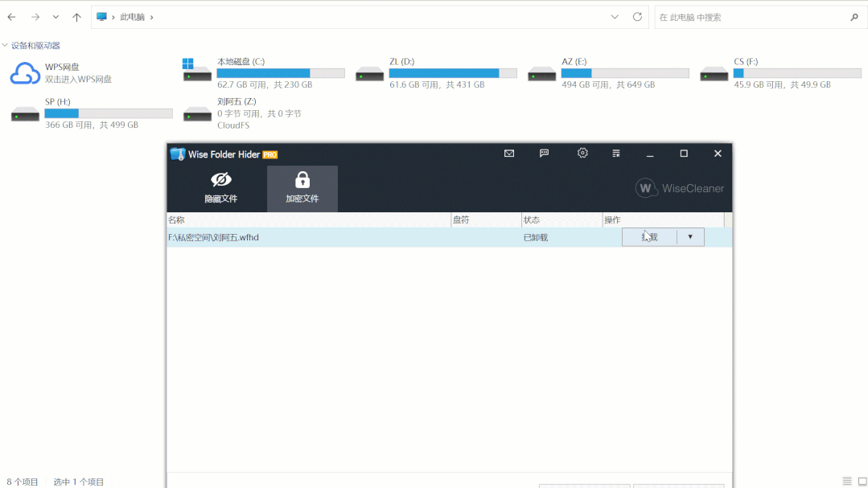Select the WPS网盘 cloud icon
Image resolution: width=868 pixels, height=488 pixels.
25,73
